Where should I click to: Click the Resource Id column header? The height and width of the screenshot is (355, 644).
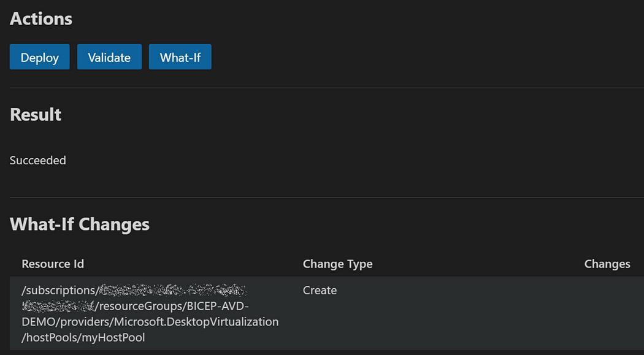click(x=53, y=264)
